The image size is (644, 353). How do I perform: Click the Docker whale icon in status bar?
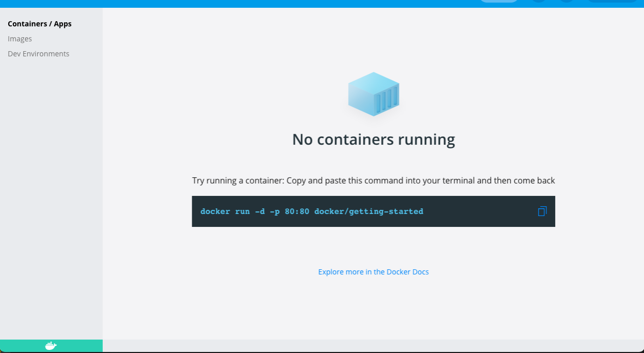[51, 346]
